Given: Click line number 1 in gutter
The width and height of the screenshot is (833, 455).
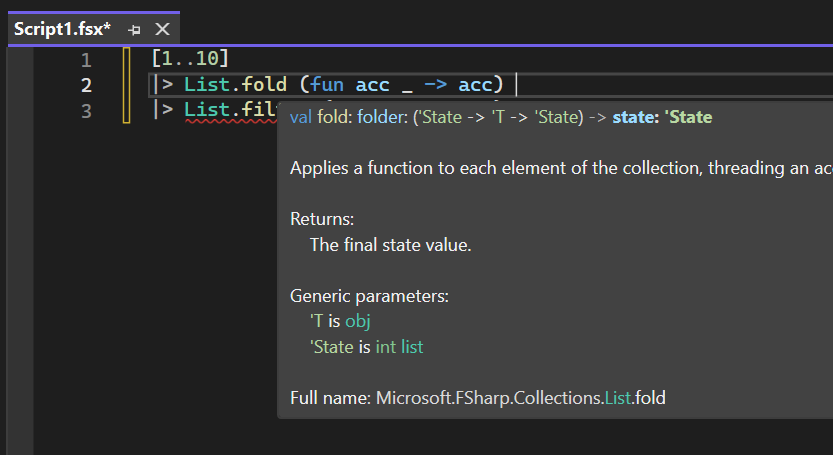Looking at the screenshot, I should pyautogui.click(x=85, y=60).
